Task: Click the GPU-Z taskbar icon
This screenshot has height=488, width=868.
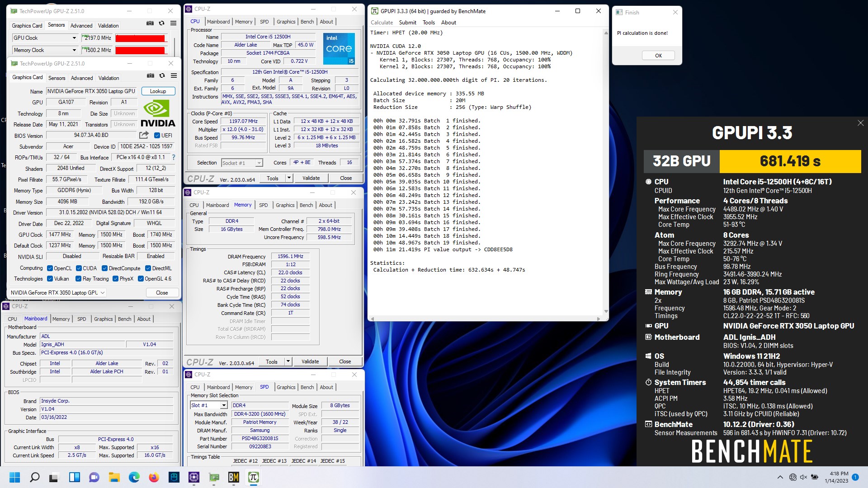Action: 214,477
